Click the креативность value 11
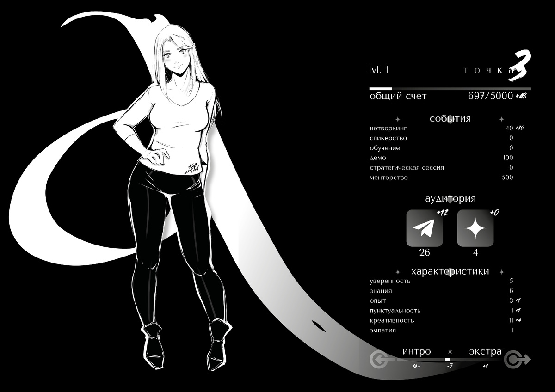 [x=511, y=320]
